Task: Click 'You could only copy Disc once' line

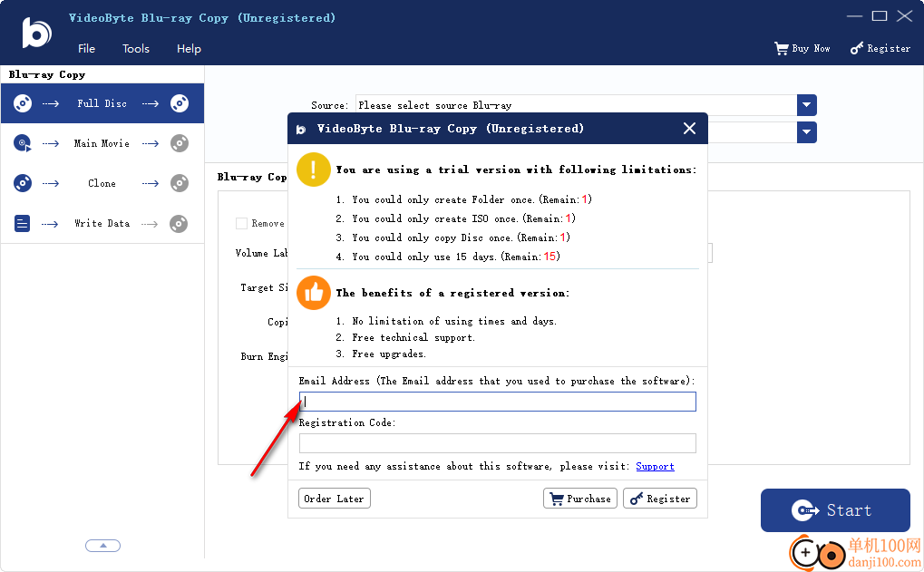Action: (x=452, y=238)
